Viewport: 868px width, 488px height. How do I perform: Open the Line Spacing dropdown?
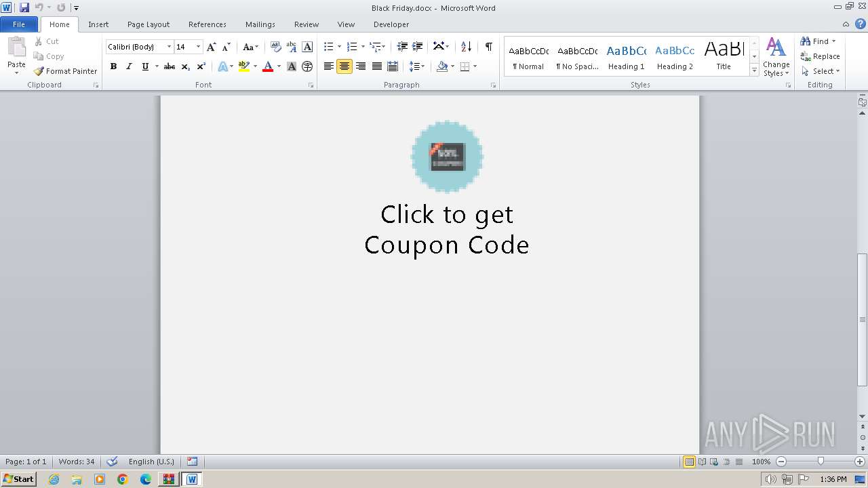[x=416, y=66]
